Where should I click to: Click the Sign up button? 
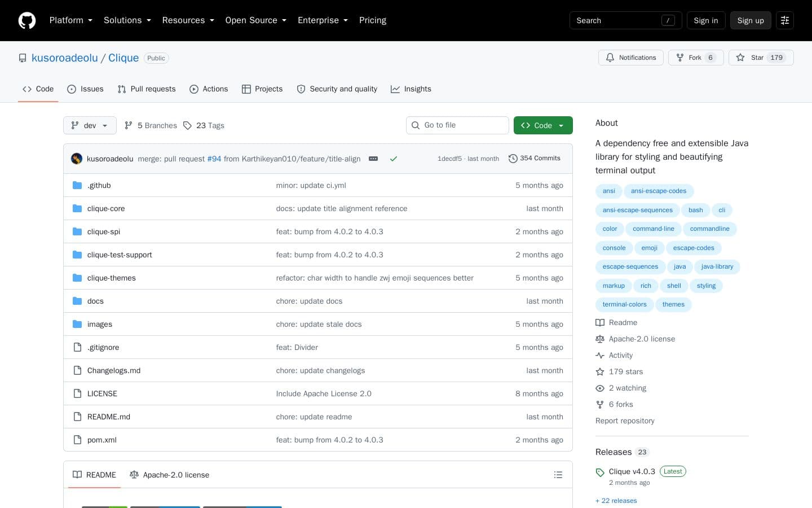[x=751, y=20]
